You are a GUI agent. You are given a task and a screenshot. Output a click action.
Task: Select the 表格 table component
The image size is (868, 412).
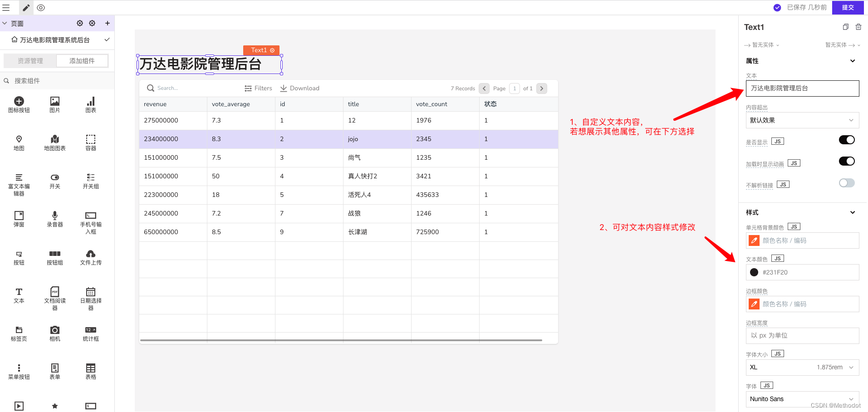91,372
